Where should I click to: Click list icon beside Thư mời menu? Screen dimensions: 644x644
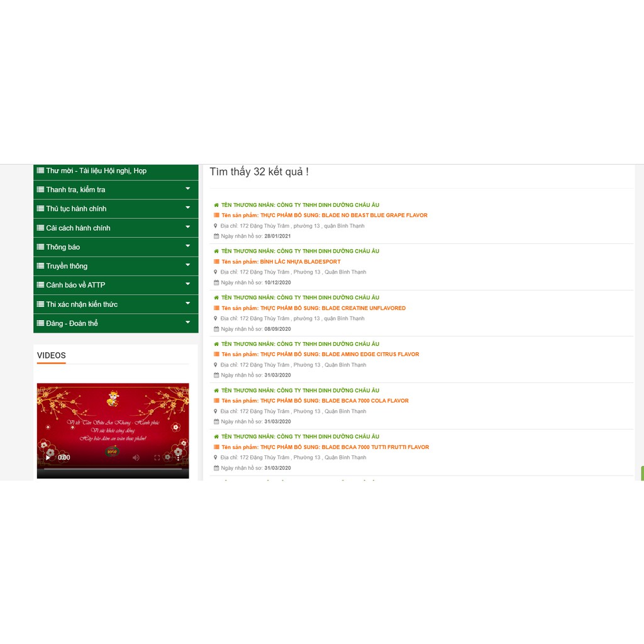[40, 170]
